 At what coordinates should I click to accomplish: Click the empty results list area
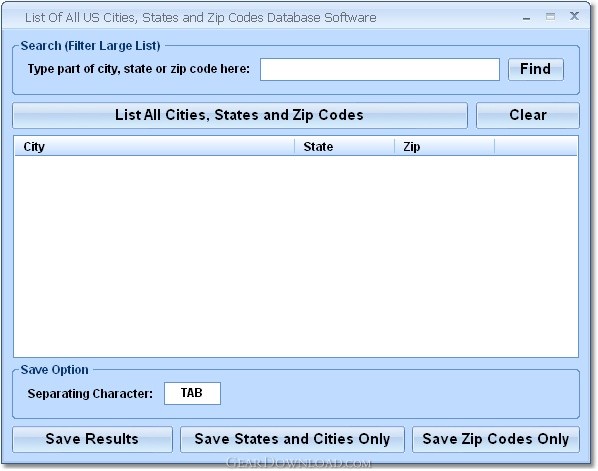click(x=296, y=256)
